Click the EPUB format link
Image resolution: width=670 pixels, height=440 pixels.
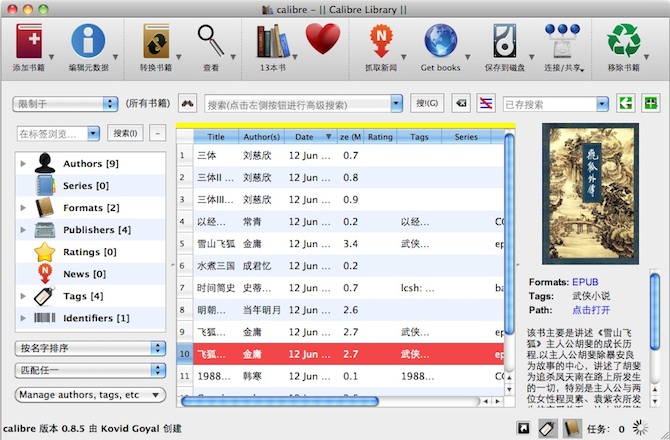pos(585,282)
